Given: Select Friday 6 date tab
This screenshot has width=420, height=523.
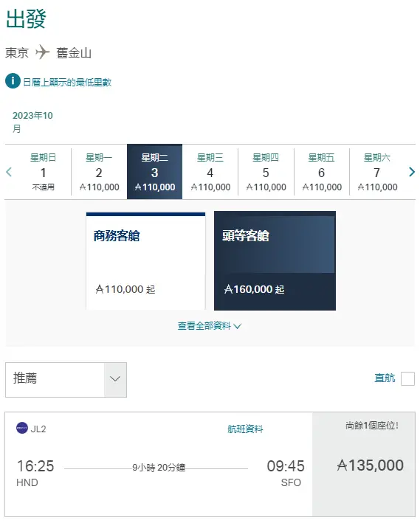Looking at the screenshot, I should [322, 172].
